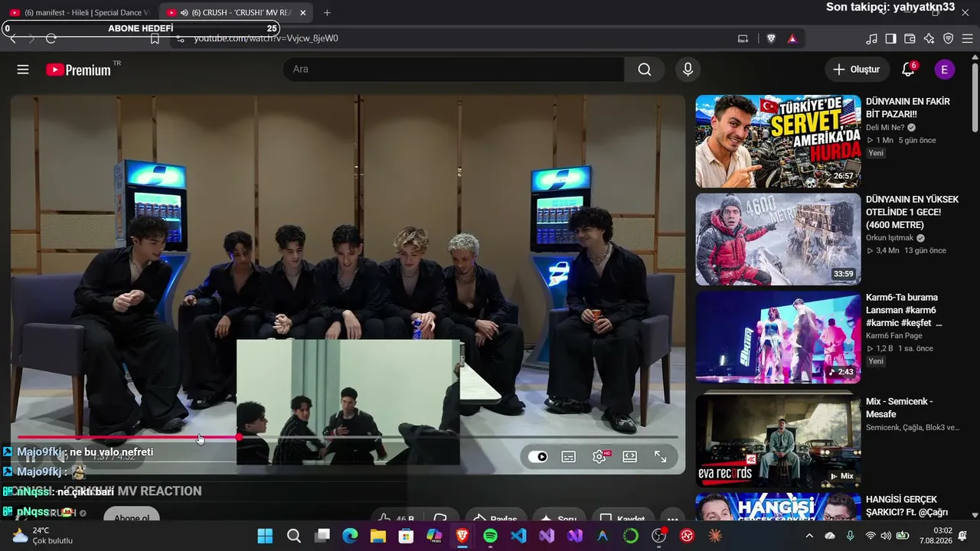Open the 'Karm6 Fan Page' channel link
Screen dimensions: 980x551
coord(893,336)
